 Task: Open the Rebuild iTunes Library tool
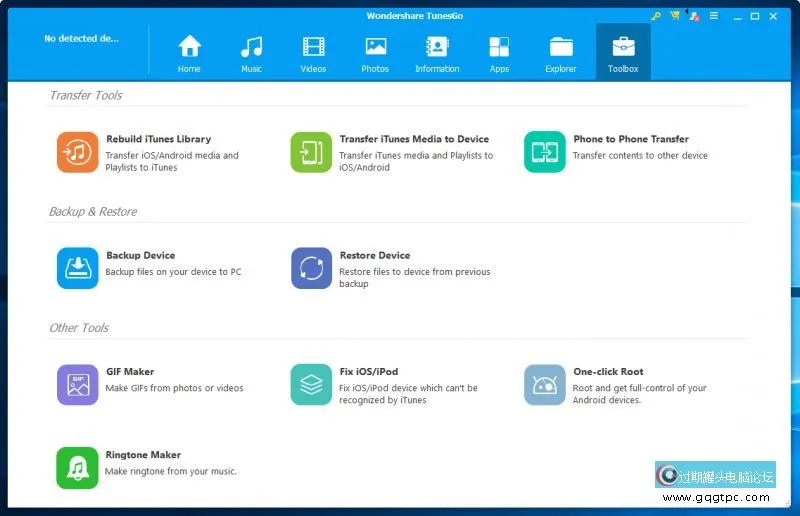tap(77, 152)
